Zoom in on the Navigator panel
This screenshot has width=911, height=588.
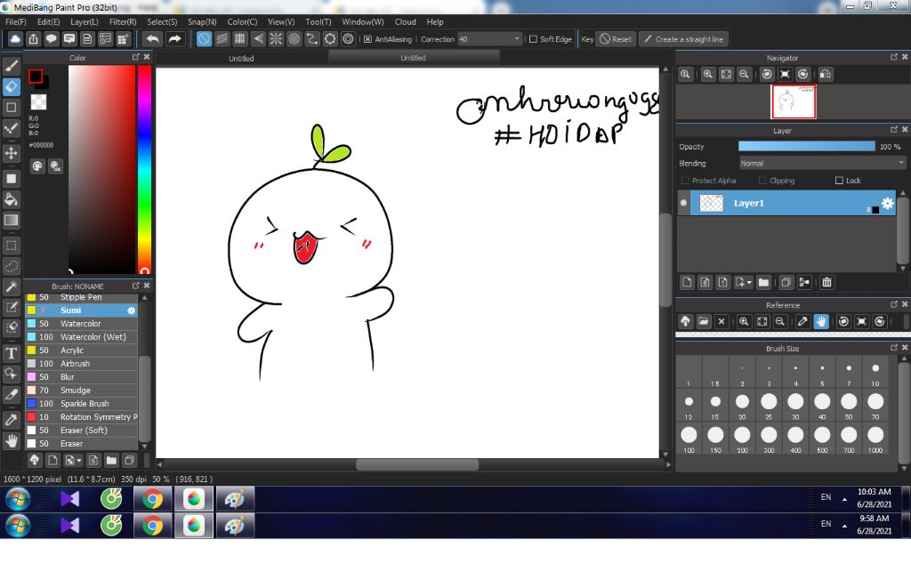(707, 75)
